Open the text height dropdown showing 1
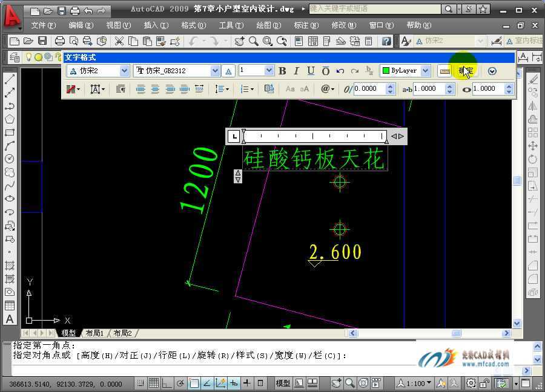Viewport: 545px width, 392px height. (269, 71)
